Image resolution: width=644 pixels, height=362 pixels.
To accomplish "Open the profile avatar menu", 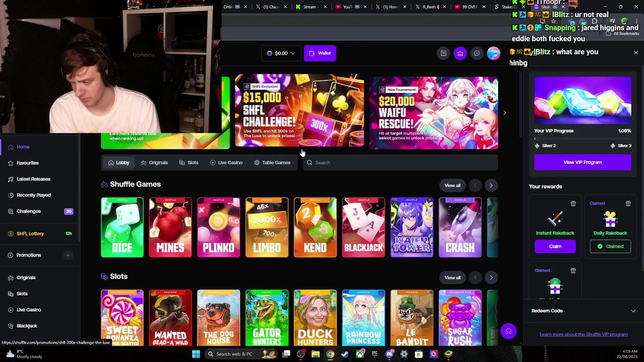I will [494, 53].
